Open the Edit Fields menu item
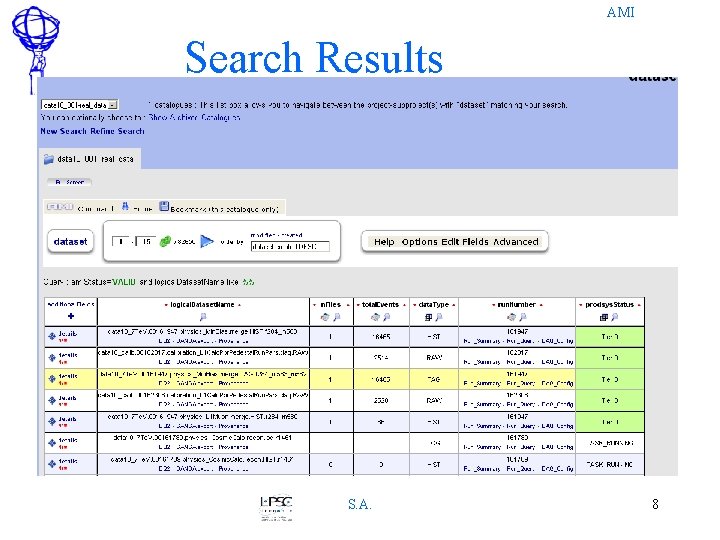This screenshot has width=720, height=540. [465, 242]
